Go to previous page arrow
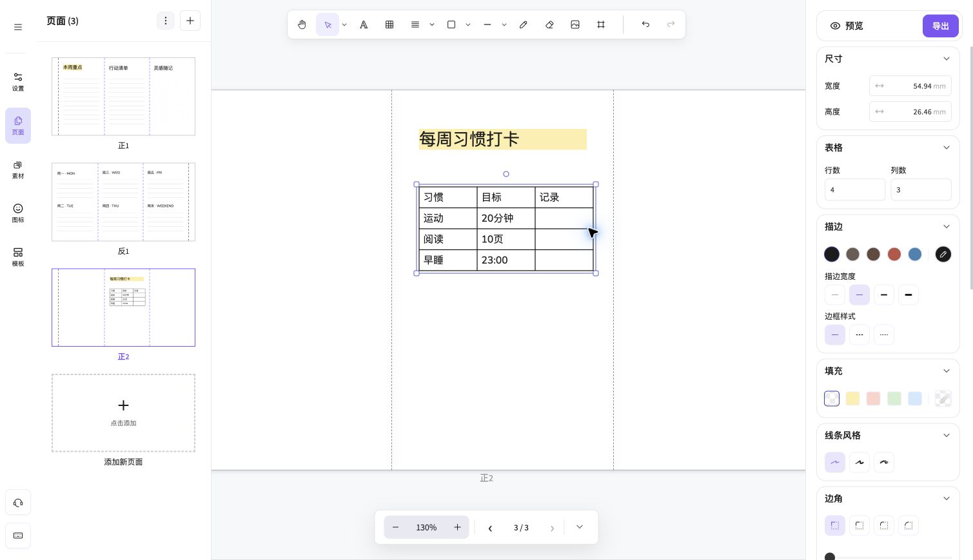This screenshot has width=973, height=560. tap(490, 528)
